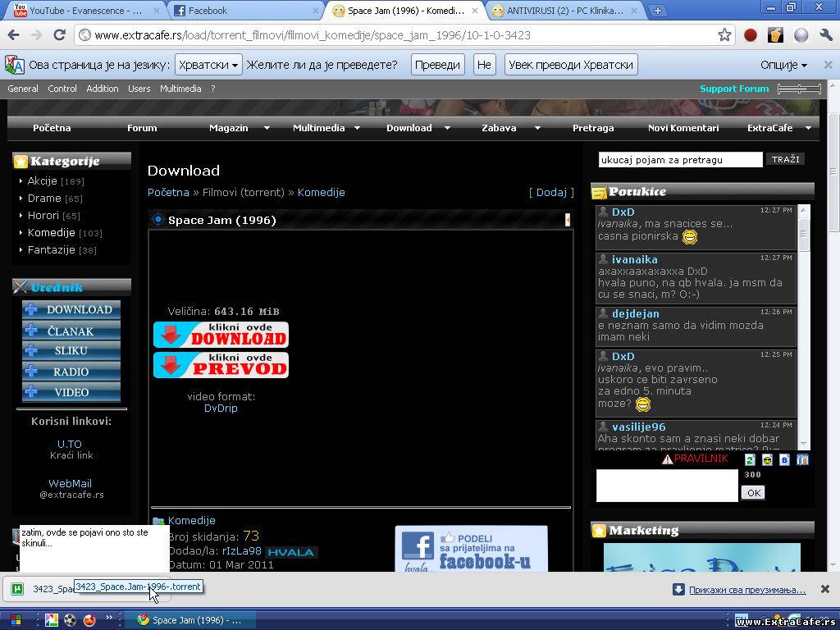Open the Users admin menu
840x630 pixels.
coord(139,89)
